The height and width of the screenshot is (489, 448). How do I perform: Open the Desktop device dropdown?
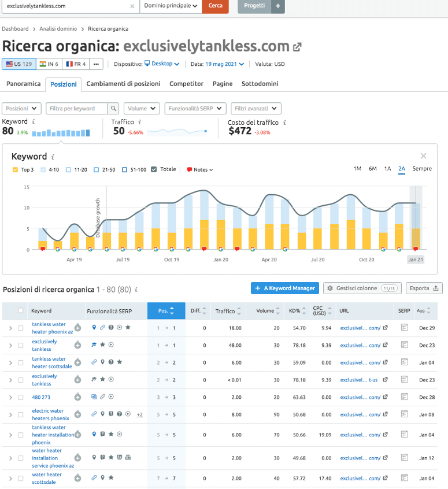pyautogui.click(x=162, y=64)
